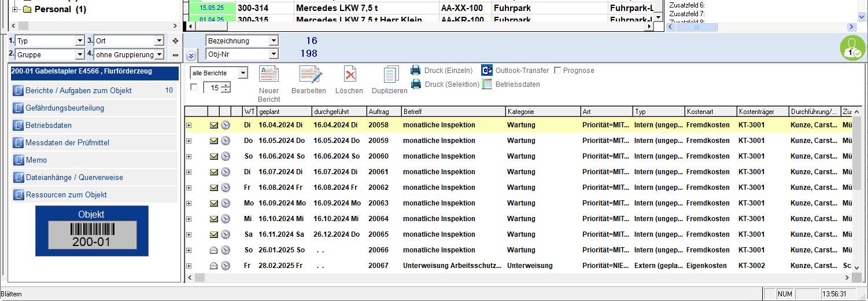Click the open envelope icon in row 20066
Viewport: 868px width, 301px height.
(214, 250)
